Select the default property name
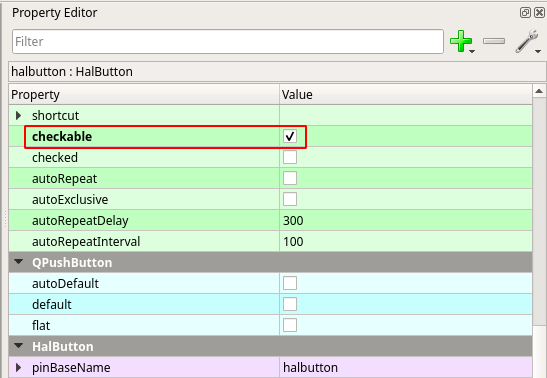The image size is (547, 378). click(x=52, y=304)
